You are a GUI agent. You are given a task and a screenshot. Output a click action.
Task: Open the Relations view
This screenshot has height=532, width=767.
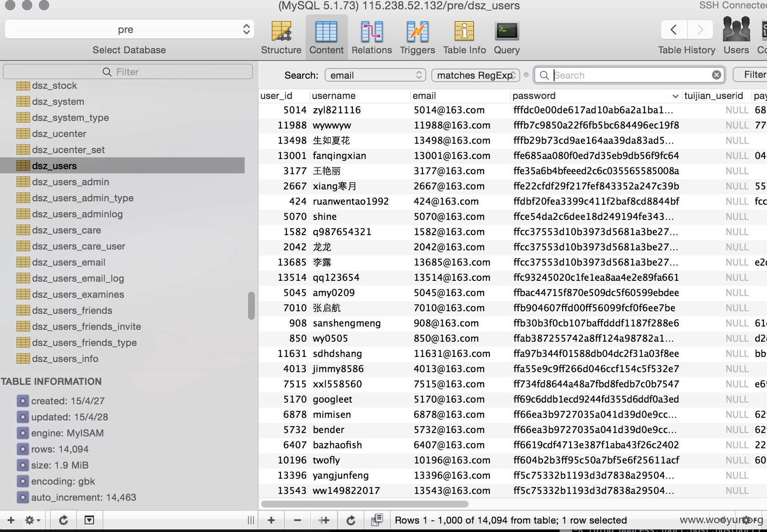tap(372, 38)
